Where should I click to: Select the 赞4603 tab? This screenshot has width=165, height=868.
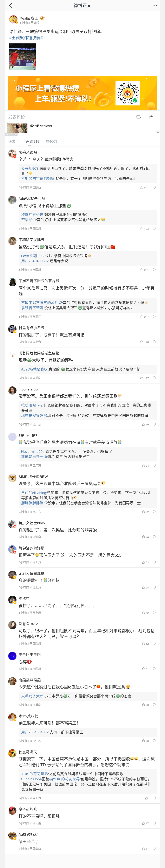tap(51, 142)
